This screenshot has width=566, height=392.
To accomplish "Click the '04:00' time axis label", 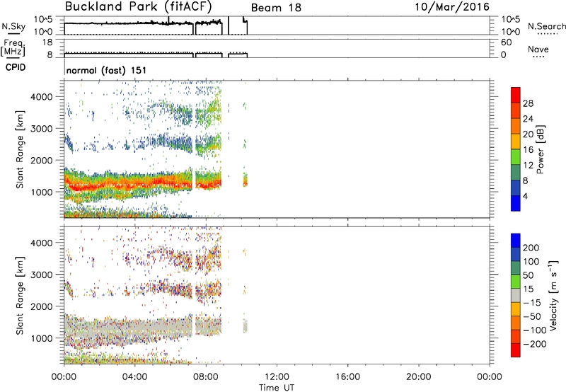I will click(135, 377).
